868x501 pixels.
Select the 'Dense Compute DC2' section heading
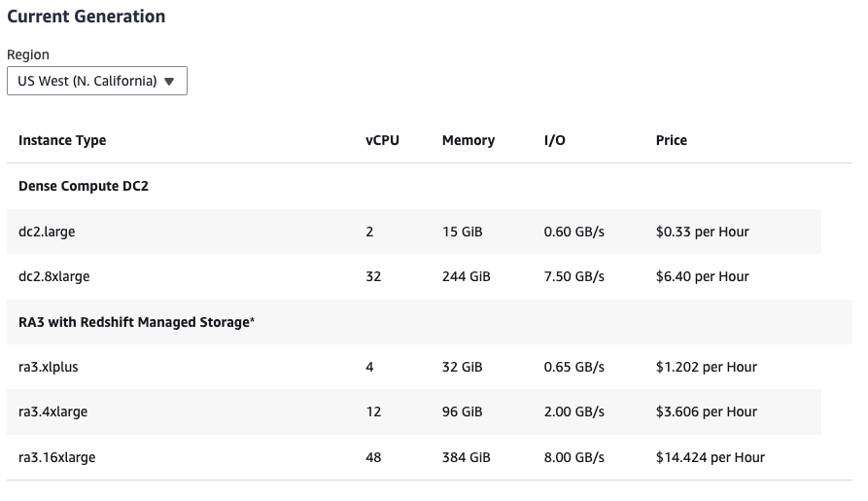click(84, 186)
